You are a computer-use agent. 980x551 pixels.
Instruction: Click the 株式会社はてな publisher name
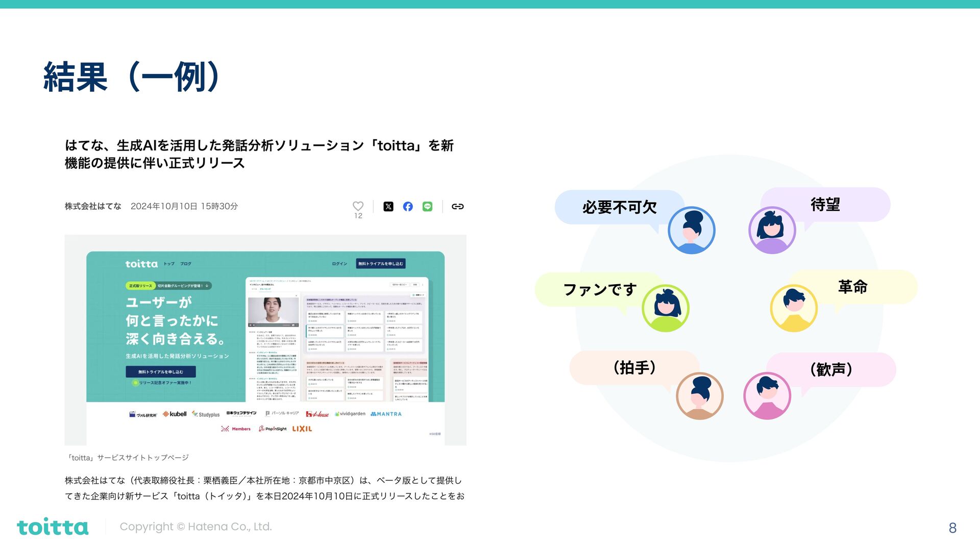pos(93,206)
